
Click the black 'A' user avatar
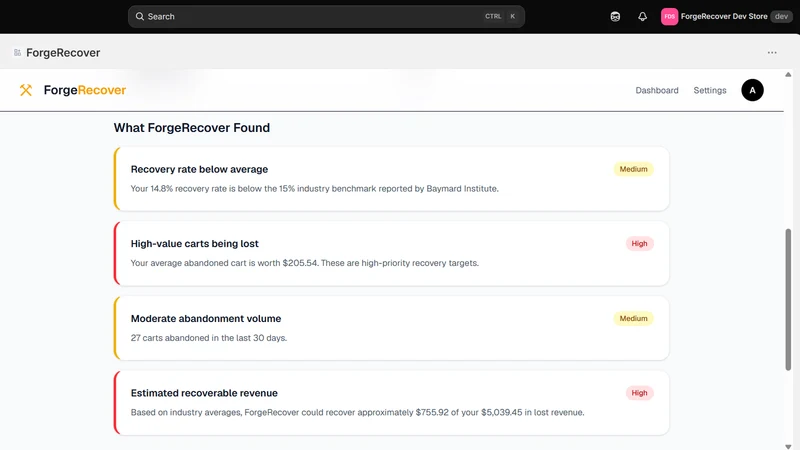pyautogui.click(x=752, y=90)
